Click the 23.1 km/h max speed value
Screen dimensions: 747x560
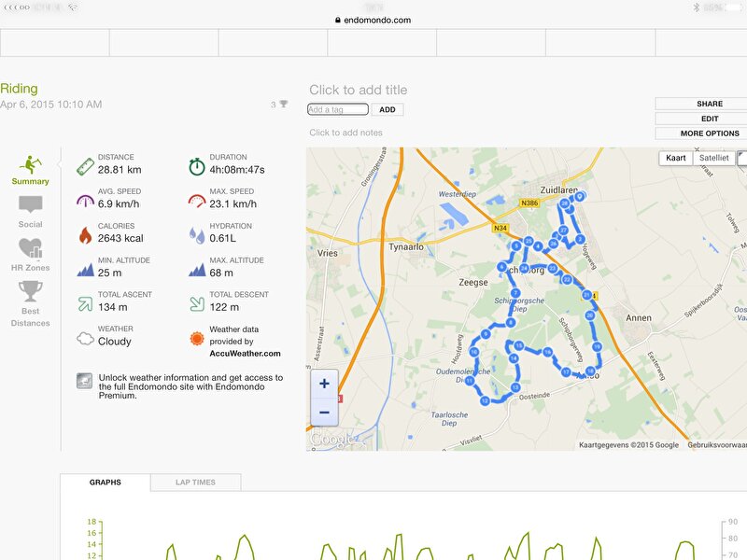(x=233, y=203)
